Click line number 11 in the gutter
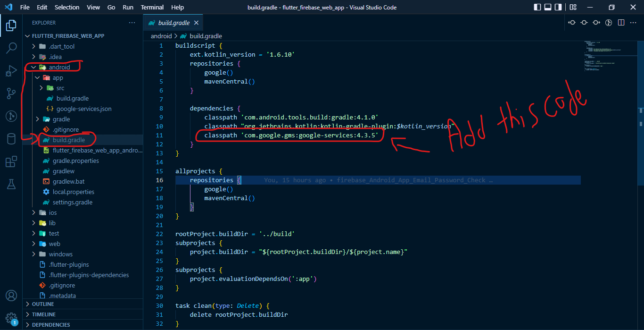Viewport: 644px width, 330px height. pos(158,135)
